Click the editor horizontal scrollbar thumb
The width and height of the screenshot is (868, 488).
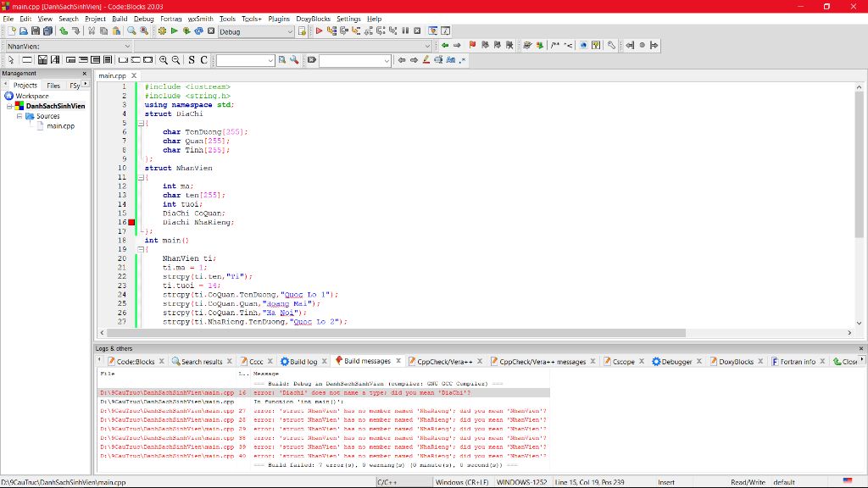(x=397, y=332)
